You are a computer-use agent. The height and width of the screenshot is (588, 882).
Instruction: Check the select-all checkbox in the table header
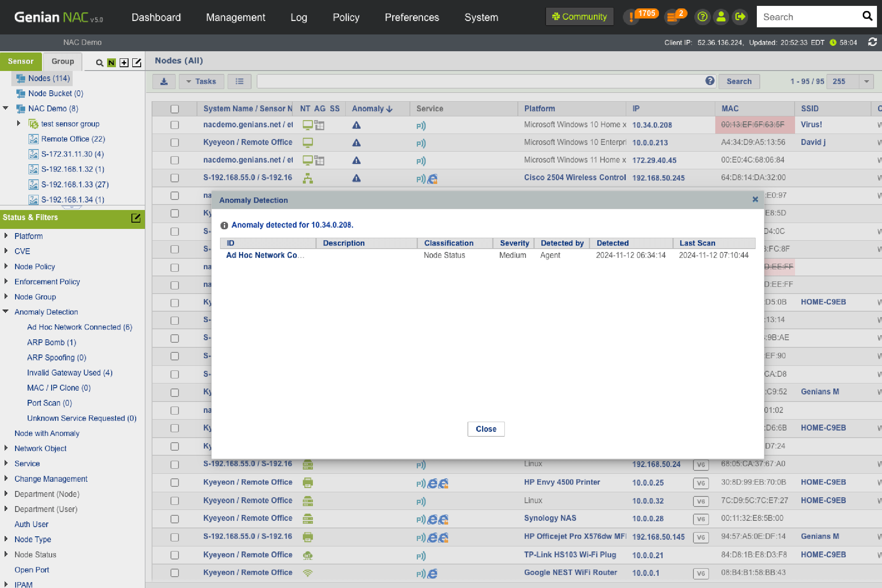(175, 109)
